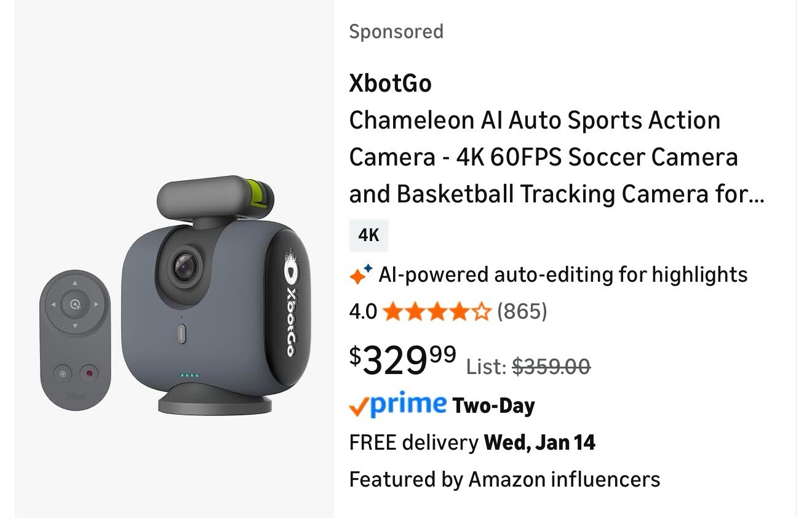Open the 865 customer reviews link
The image size is (812, 518).
point(522,312)
